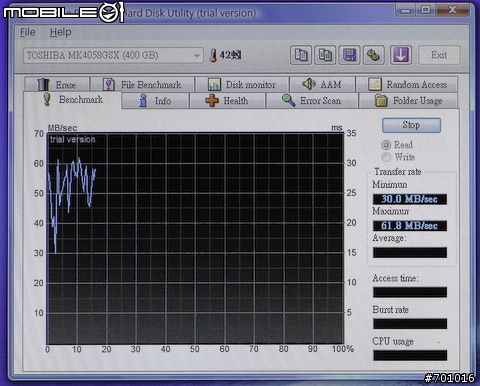Image resolution: width=480 pixels, height=386 pixels.
Task: Click the benchmark transfer rate graph
Action: [x=195, y=239]
